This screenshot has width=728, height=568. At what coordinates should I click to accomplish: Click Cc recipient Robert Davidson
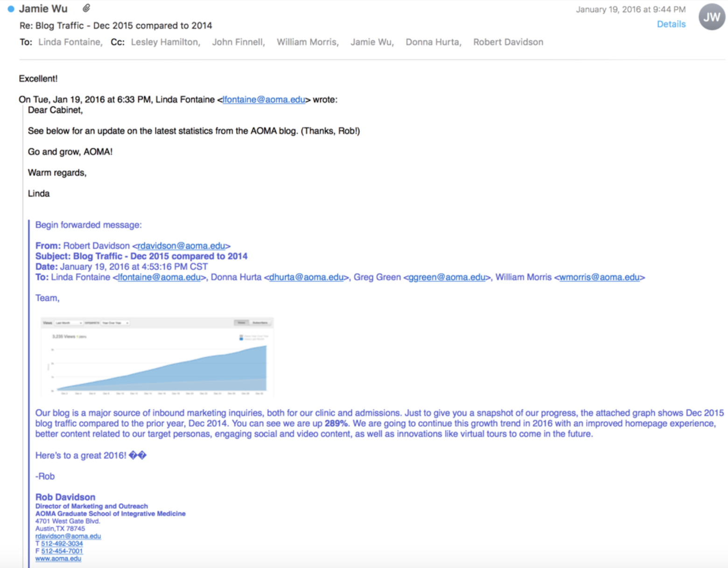tap(508, 42)
